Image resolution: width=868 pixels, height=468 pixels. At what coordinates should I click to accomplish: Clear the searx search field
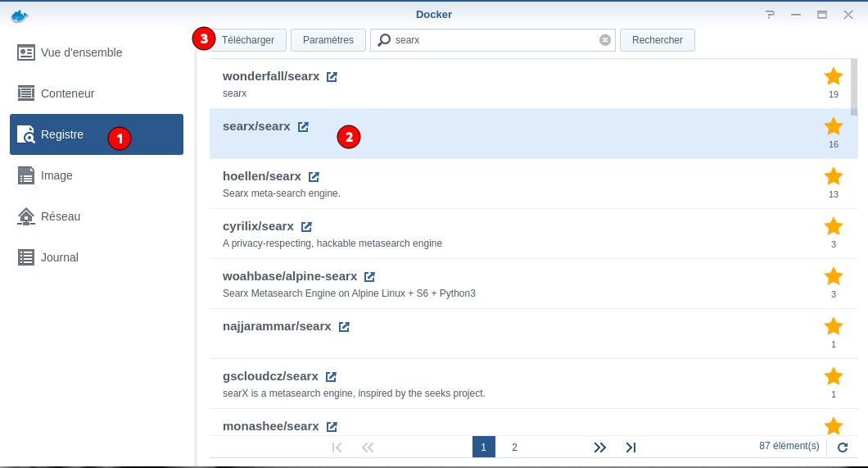tap(605, 40)
